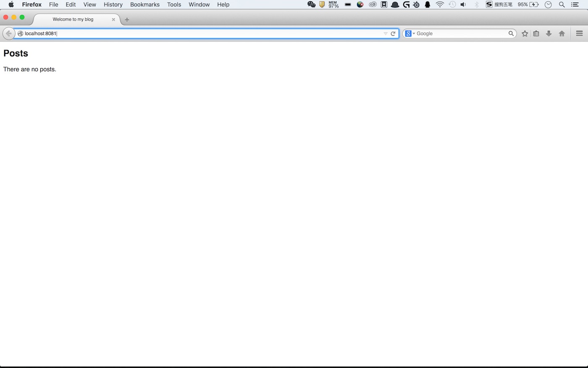The width and height of the screenshot is (588, 368).
Task: Open the Wi-Fi status menu
Action: 440,5
